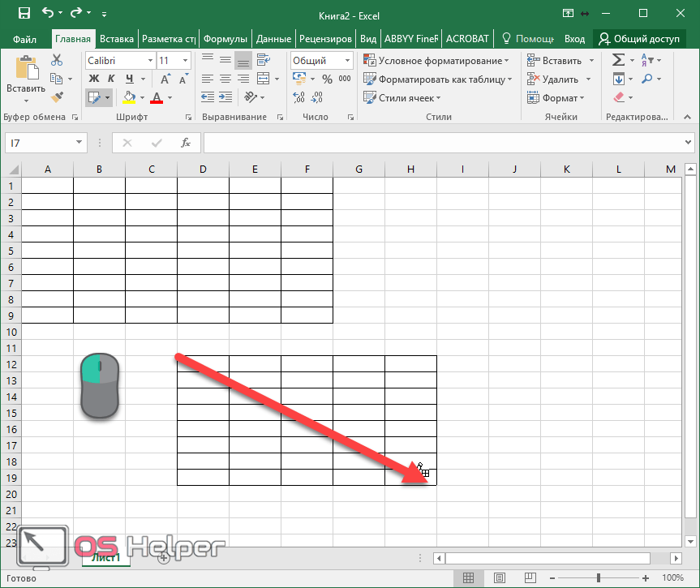Click the Clear eraser icon in Editing group
The width and height of the screenshot is (700, 588).
point(619,97)
